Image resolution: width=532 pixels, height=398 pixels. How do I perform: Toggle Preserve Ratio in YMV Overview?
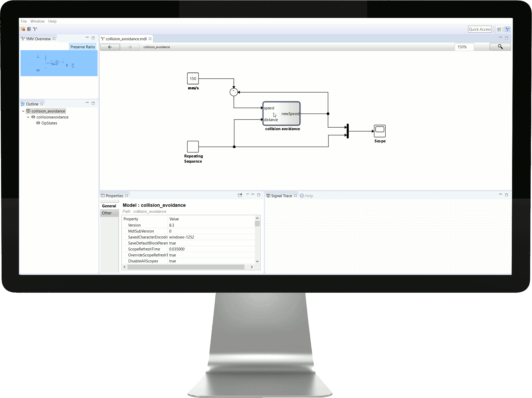coord(83,47)
